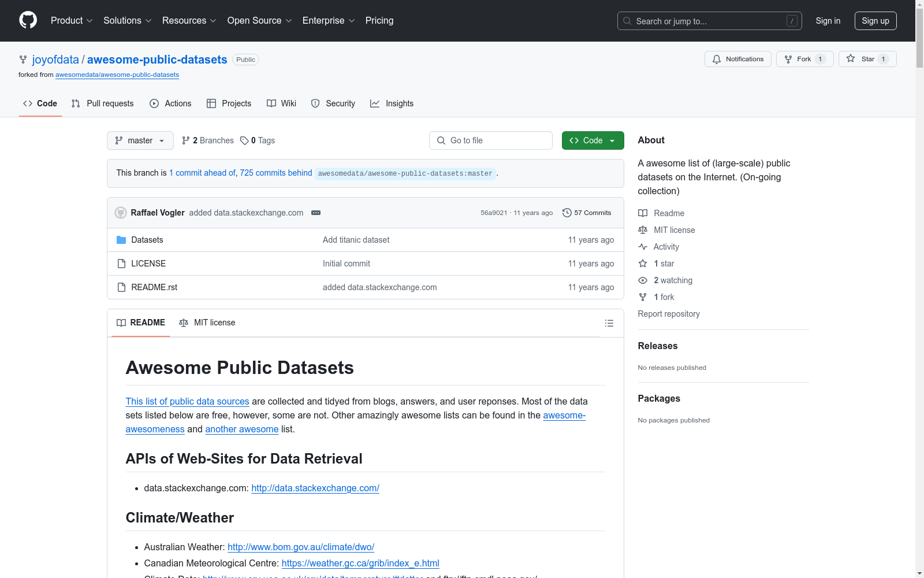Viewport: 924px width, 578px height.
Task: Open the another awesome link
Action: pyautogui.click(x=242, y=429)
